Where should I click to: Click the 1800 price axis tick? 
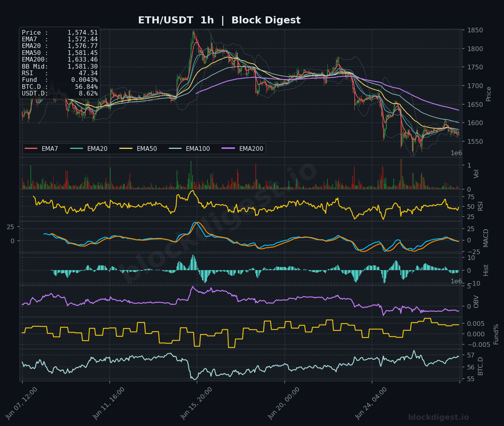[x=475, y=49]
